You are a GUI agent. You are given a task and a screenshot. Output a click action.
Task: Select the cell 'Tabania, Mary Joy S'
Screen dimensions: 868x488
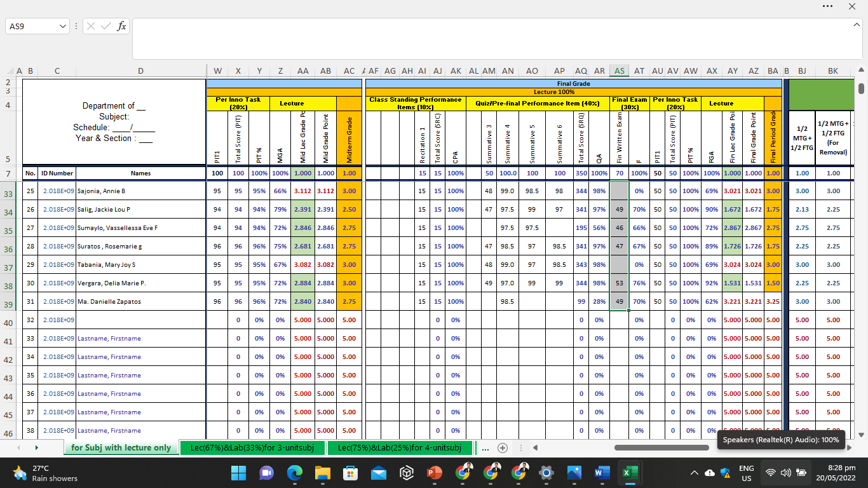[x=140, y=264]
